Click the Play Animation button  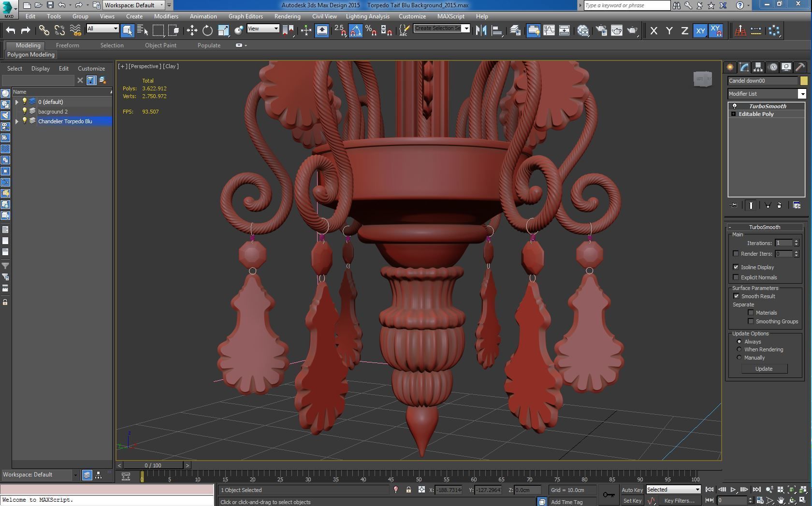pos(733,490)
